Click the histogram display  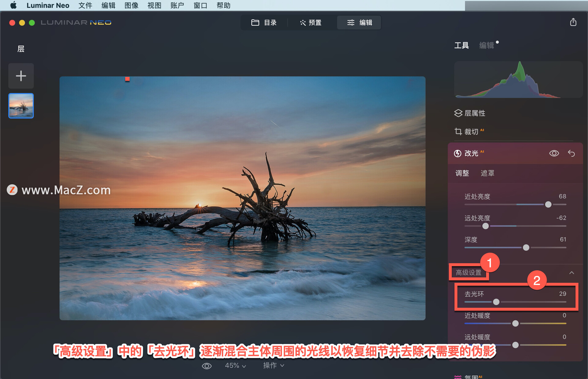click(518, 80)
